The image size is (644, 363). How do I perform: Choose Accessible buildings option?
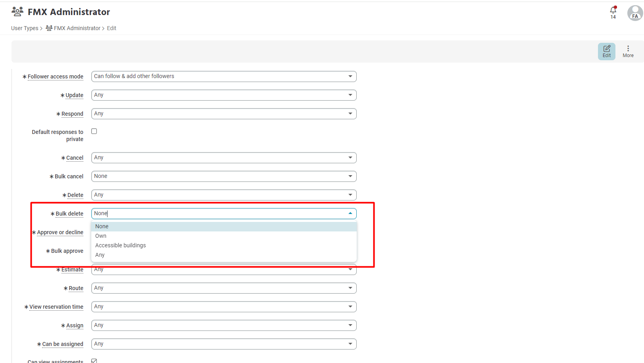point(224,245)
